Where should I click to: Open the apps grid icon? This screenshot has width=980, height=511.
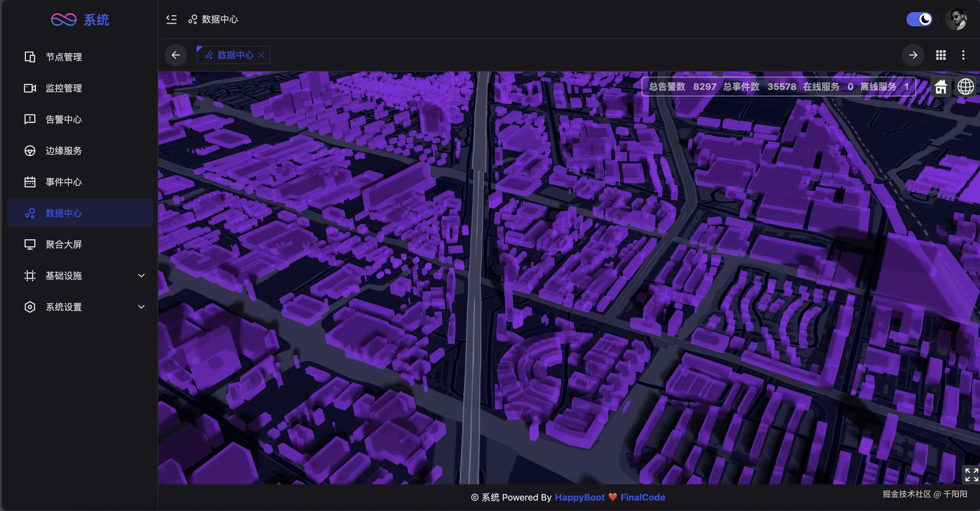(941, 55)
